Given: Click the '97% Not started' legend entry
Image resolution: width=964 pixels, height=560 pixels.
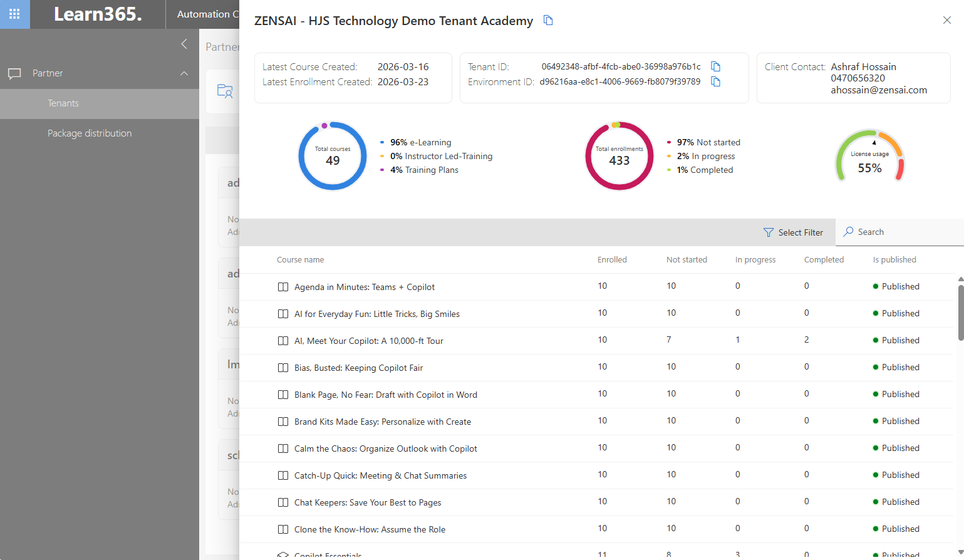Looking at the screenshot, I should coord(704,142).
